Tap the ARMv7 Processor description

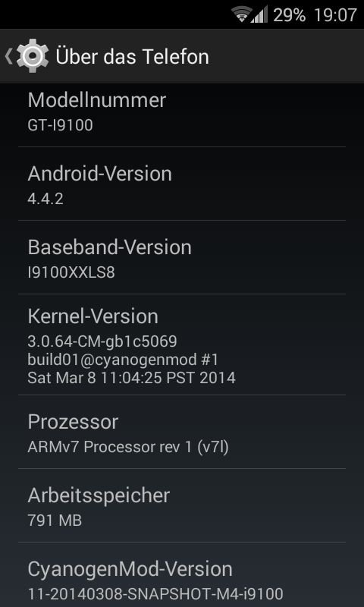point(128,447)
